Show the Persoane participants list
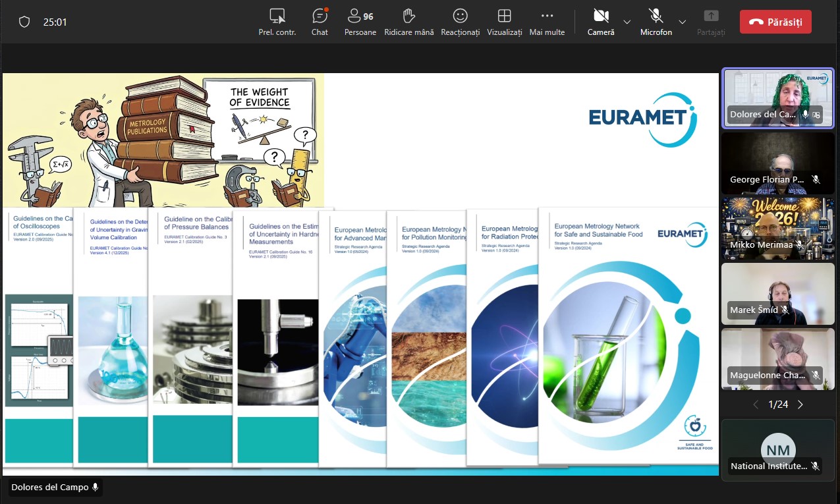This screenshot has height=504, width=840. 360,22
